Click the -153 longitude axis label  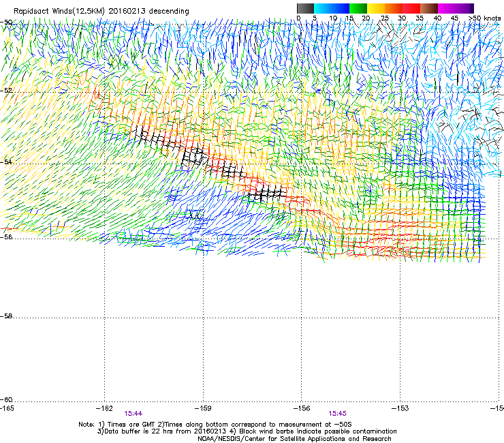click(x=400, y=408)
